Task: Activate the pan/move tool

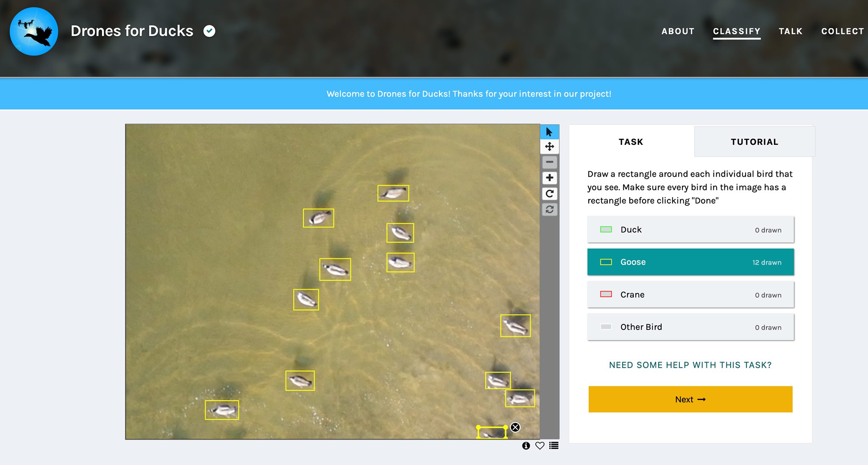Action: (x=549, y=147)
